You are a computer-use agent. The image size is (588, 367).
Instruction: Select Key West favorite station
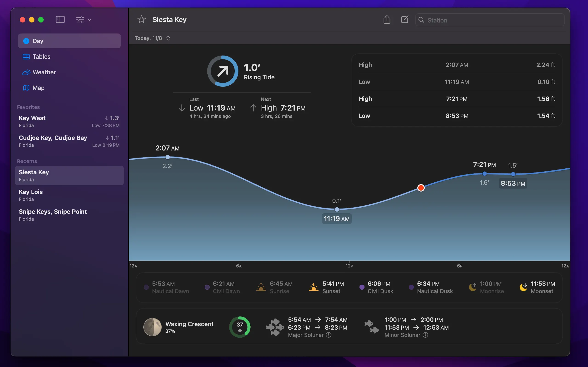[69, 121]
